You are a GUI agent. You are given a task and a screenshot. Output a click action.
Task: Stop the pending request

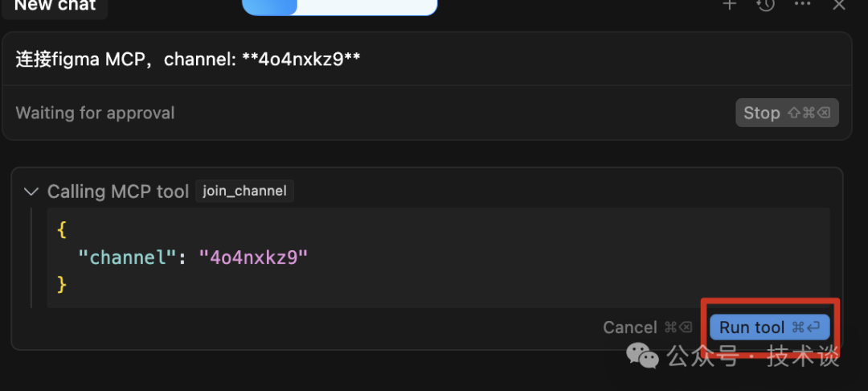pos(787,113)
